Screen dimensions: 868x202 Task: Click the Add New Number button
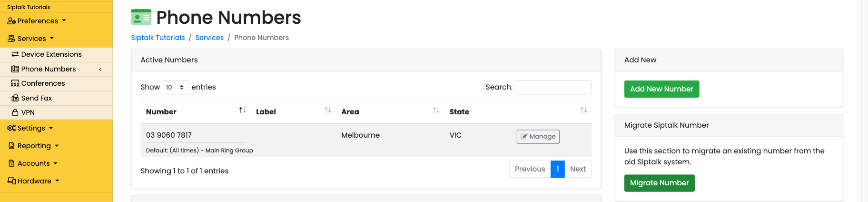click(661, 89)
